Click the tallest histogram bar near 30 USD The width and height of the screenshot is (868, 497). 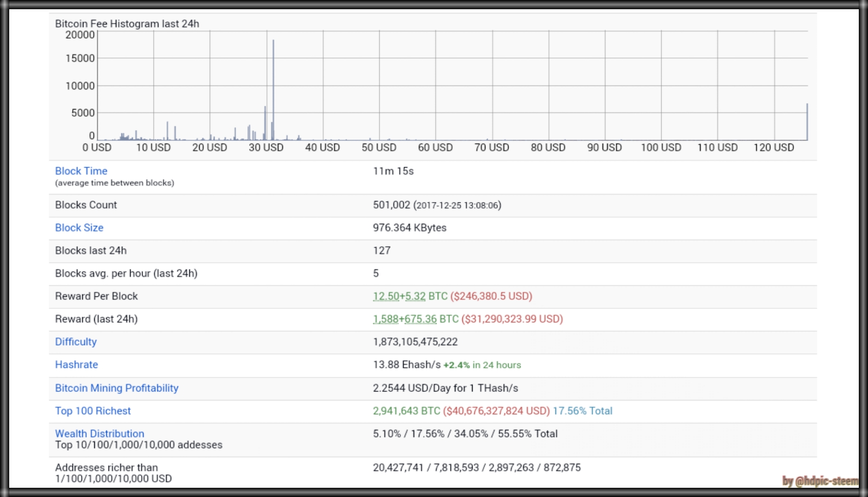(x=273, y=90)
